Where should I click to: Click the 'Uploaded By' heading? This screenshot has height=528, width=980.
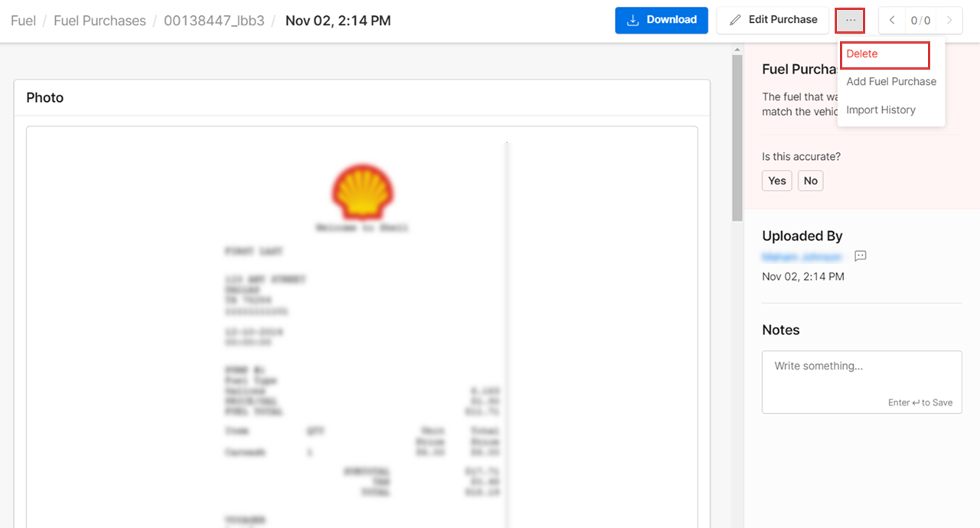pyautogui.click(x=802, y=236)
